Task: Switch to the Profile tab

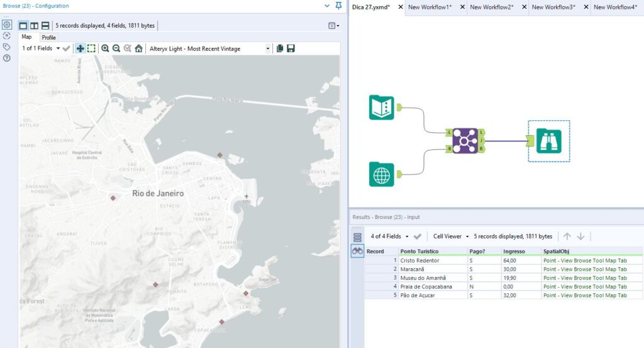Action: click(x=48, y=37)
